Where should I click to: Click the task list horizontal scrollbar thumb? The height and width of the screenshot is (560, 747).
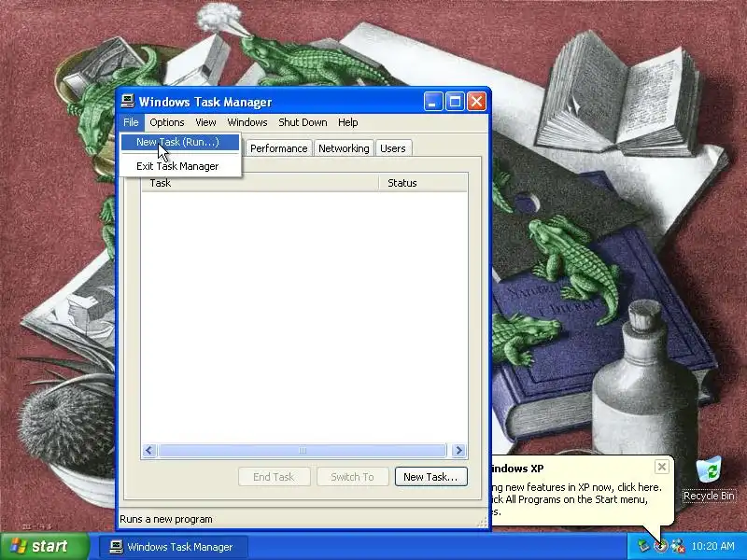[303, 451]
